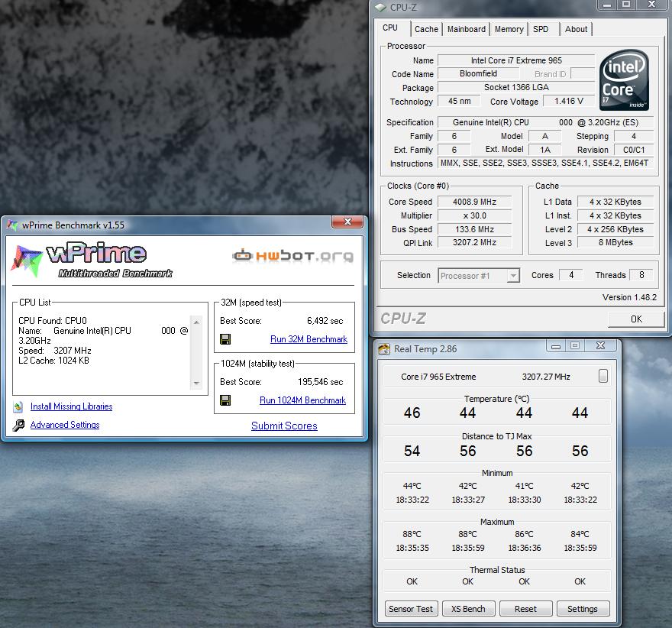Click the Threads value 8 in CPU-Z

click(641, 275)
